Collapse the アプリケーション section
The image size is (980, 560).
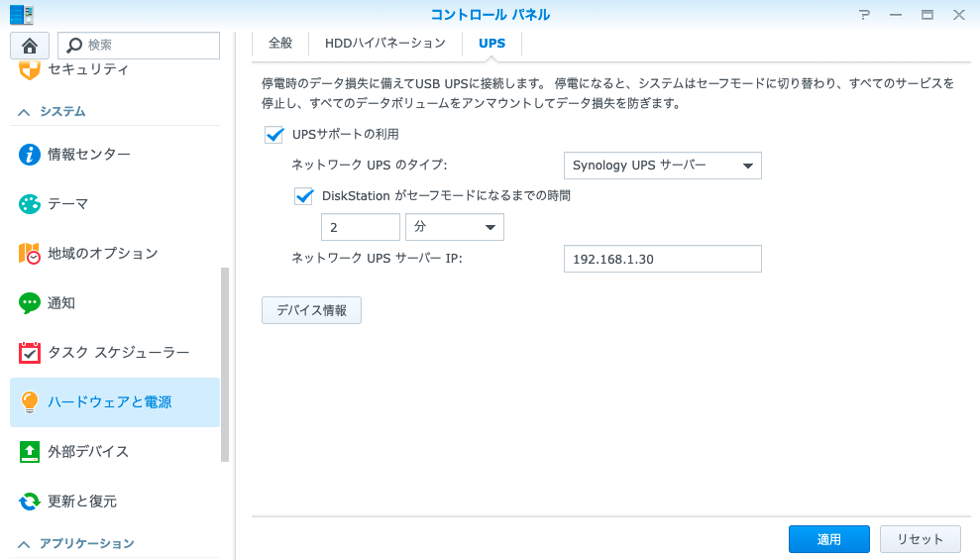coord(24,544)
